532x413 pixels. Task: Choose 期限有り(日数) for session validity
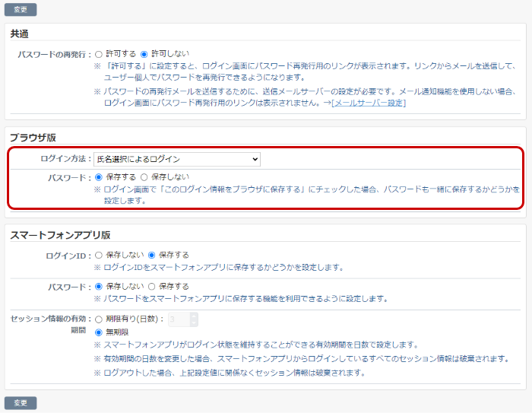[99, 319]
